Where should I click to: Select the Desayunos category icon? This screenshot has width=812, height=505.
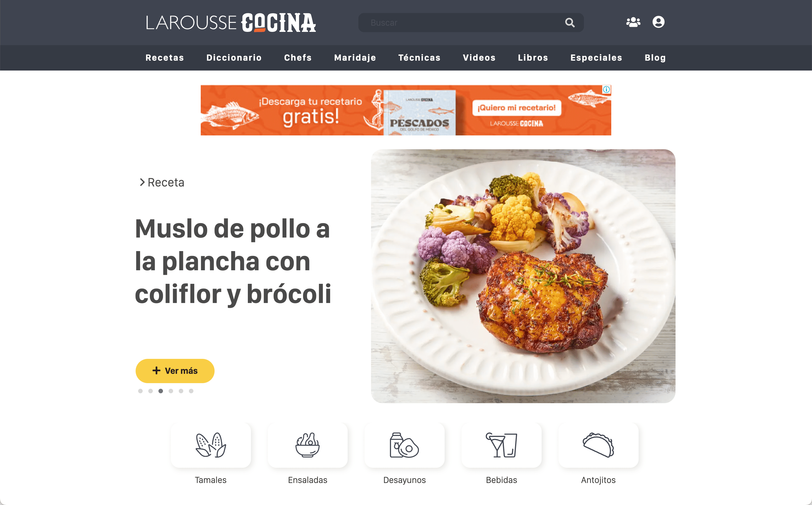click(404, 445)
